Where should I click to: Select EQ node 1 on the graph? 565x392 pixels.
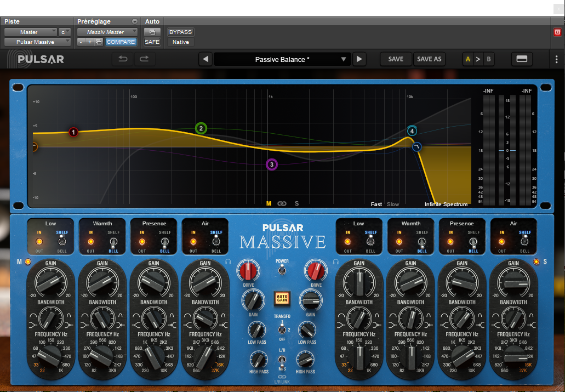tap(73, 132)
